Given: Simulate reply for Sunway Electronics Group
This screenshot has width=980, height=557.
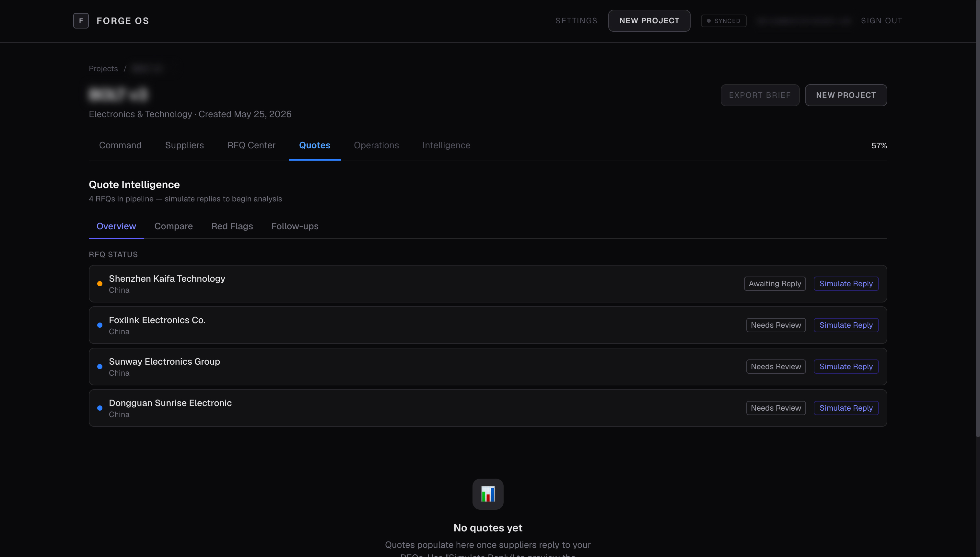Looking at the screenshot, I should pos(846,367).
